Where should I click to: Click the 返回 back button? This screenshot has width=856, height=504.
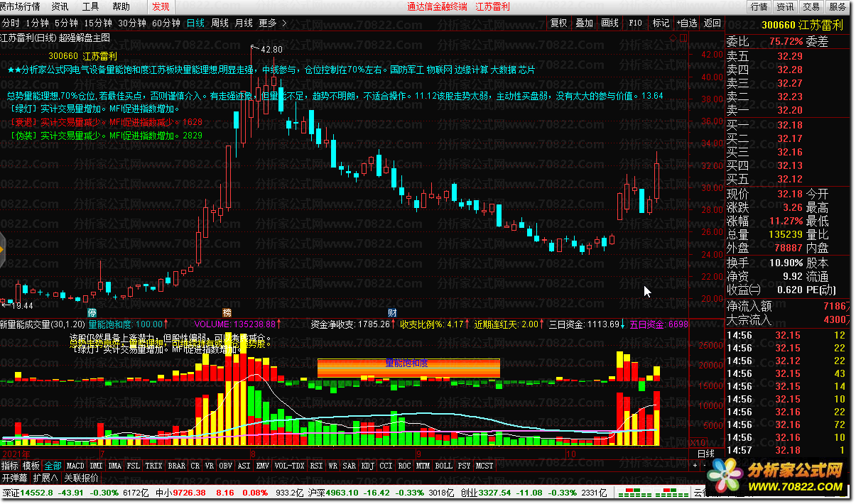tap(712, 23)
